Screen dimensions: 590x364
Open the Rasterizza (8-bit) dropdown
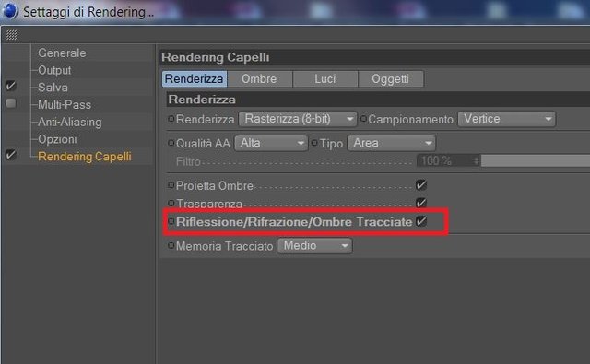pos(298,119)
